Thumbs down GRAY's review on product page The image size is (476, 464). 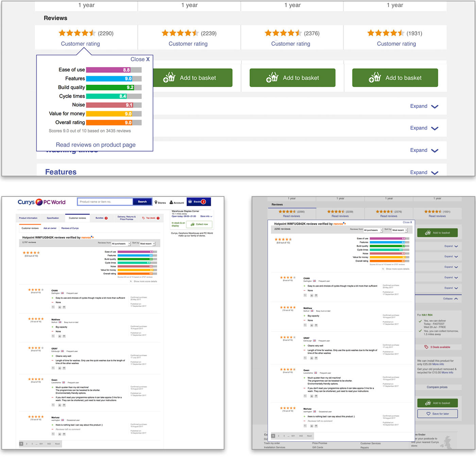pos(64,368)
